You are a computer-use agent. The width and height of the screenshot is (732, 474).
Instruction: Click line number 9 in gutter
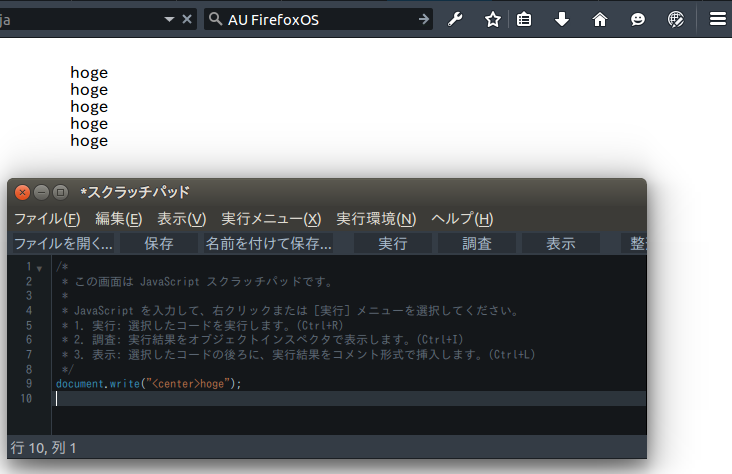29,384
